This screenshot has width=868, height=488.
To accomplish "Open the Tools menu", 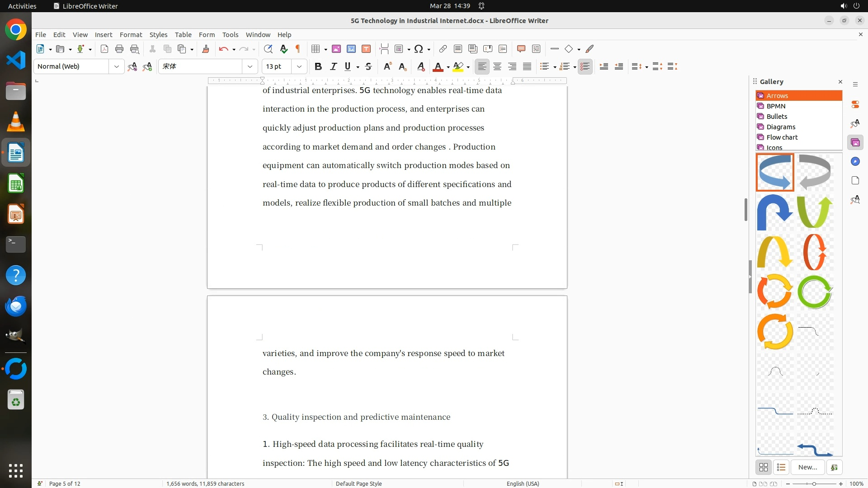I will [230, 34].
